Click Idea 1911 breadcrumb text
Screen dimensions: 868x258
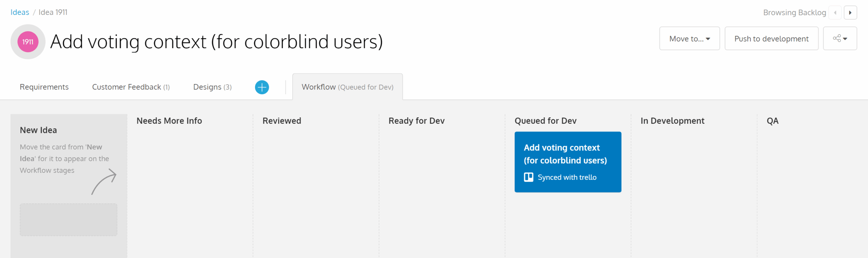pyautogui.click(x=53, y=12)
